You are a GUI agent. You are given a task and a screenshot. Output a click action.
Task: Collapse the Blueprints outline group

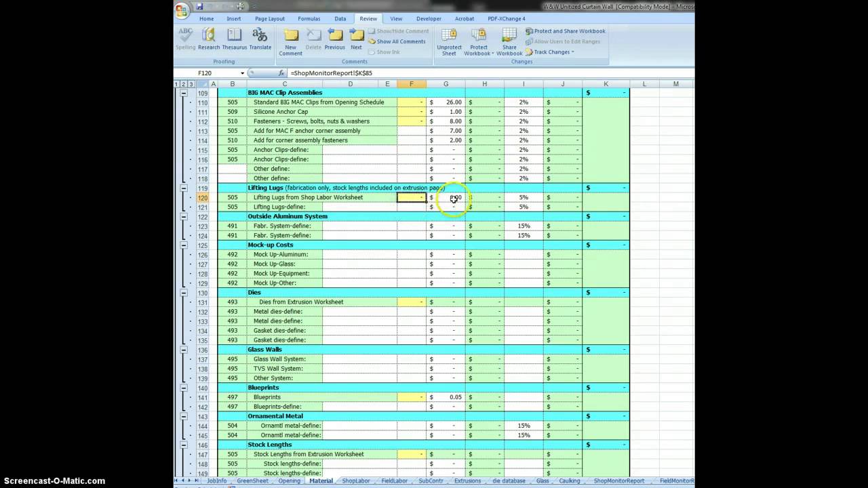point(184,388)
